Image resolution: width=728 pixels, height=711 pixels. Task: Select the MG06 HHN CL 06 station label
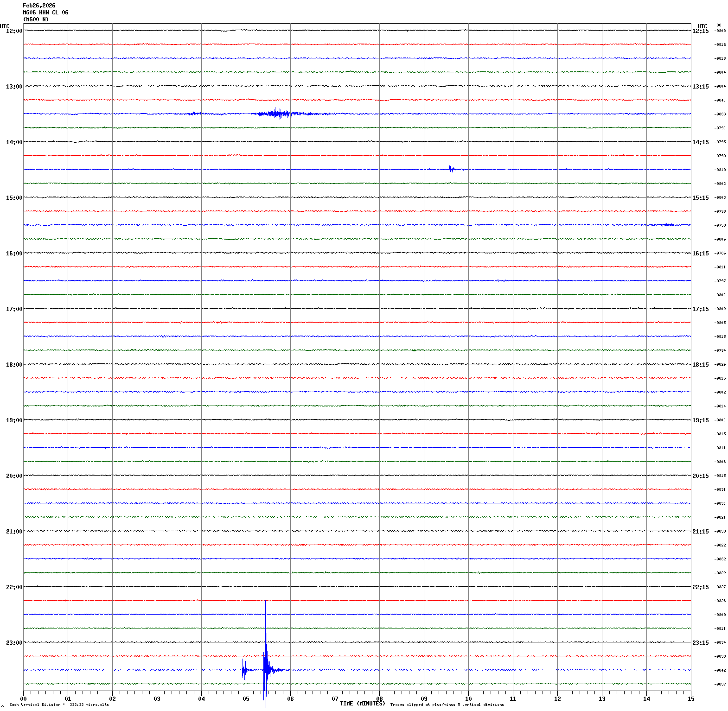45,13
